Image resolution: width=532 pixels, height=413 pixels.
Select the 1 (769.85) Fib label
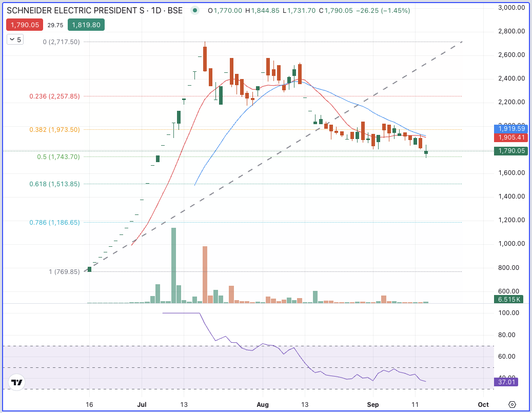point(65,271)
